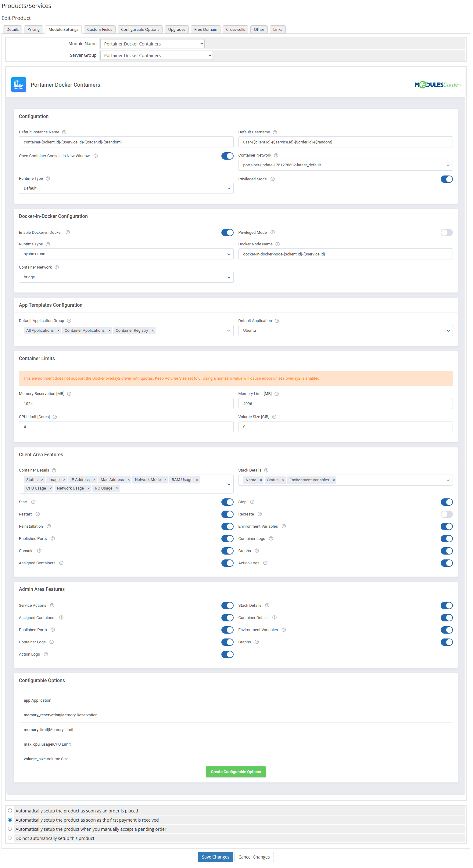
Task: Switch to the Cross-sells tab
Action: 235,29
